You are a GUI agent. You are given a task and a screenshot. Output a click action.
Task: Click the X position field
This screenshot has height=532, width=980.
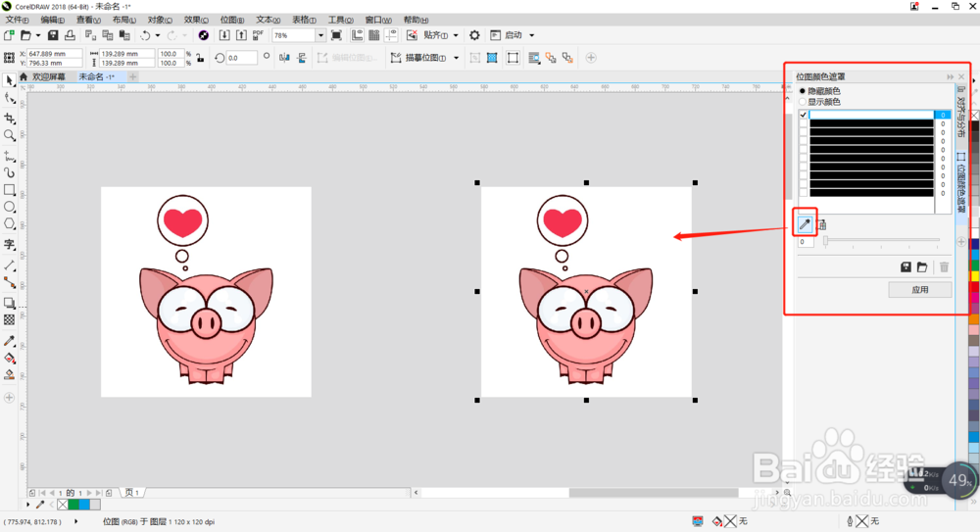54,54
